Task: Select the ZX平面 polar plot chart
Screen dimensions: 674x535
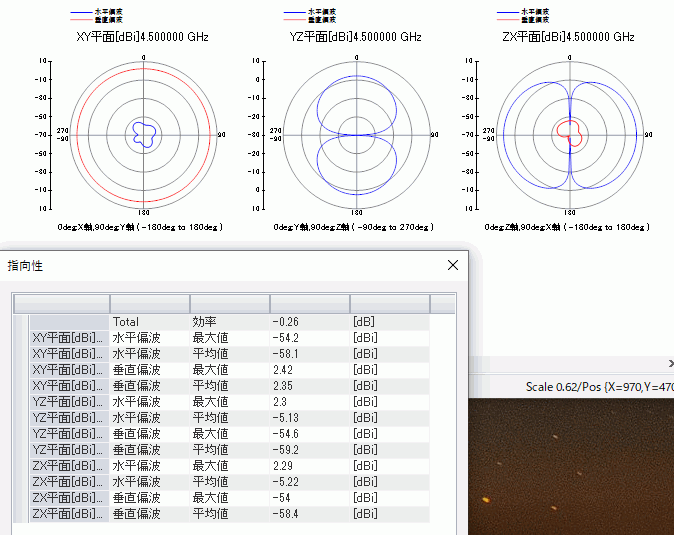Action: click(x=570, y=134)
